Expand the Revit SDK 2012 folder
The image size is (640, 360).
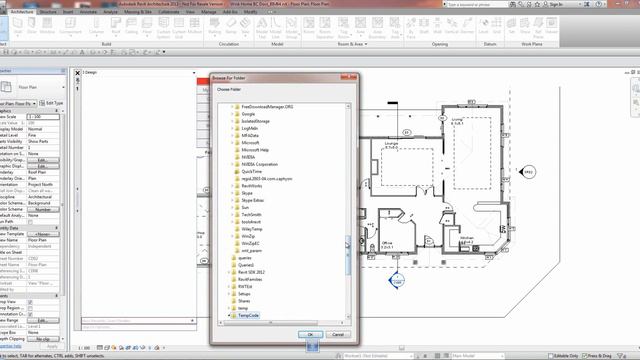tap(229, 272)
